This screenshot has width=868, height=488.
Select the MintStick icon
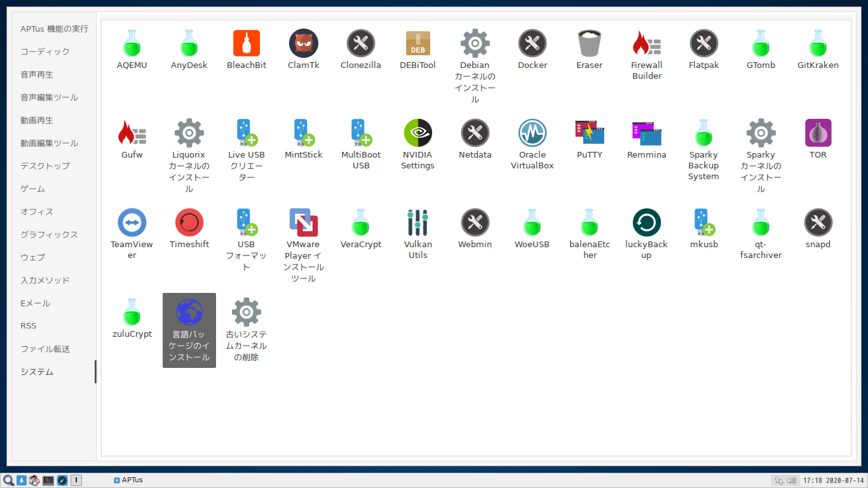[x=304, y=133]
